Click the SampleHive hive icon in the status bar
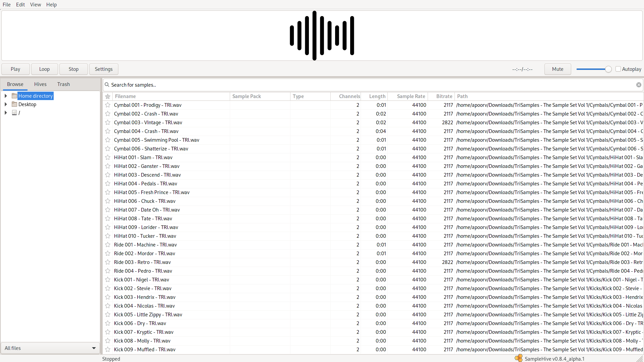644x362 pixels. coord(519,358)
